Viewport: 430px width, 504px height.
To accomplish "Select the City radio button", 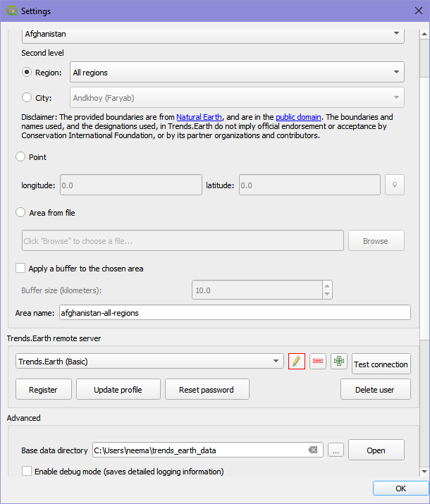I will (27, 97).
